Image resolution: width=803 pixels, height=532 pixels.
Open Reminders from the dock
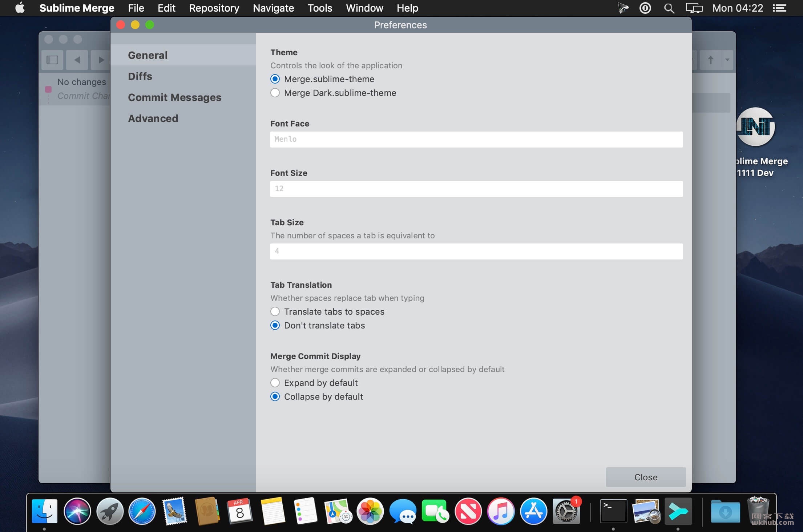point(305,511)
